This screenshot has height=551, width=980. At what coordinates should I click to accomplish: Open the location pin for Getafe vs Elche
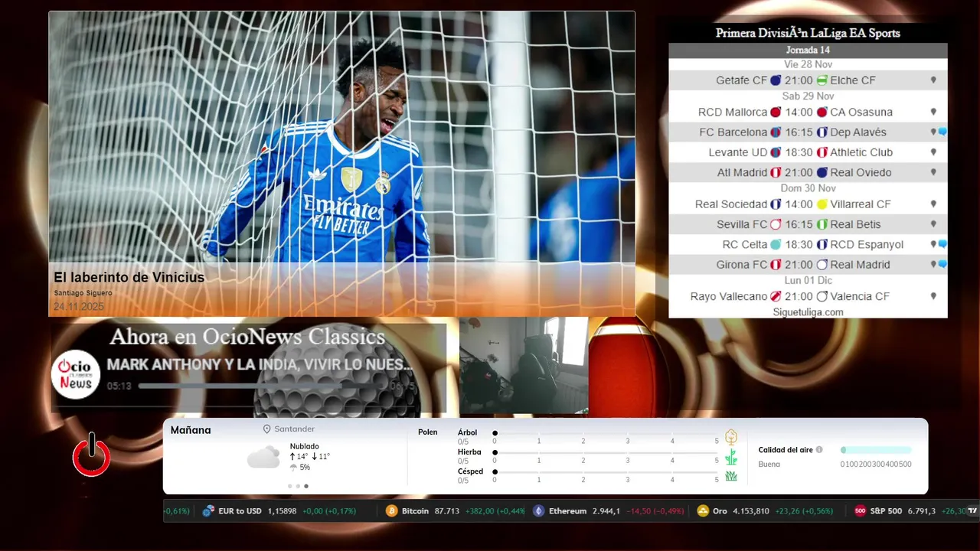[x=933, y=80]
